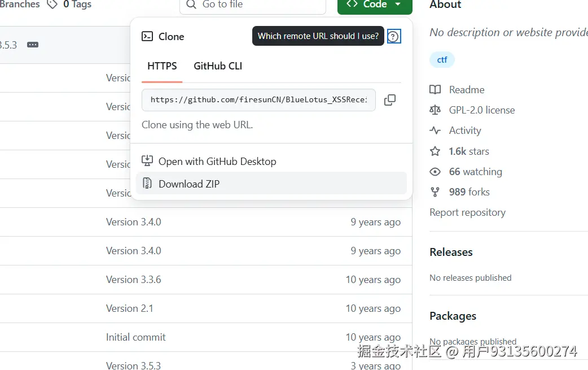The image size is (588, 370).
Task: Click the fork icon next to 989 forks
Action: point(435,191)
